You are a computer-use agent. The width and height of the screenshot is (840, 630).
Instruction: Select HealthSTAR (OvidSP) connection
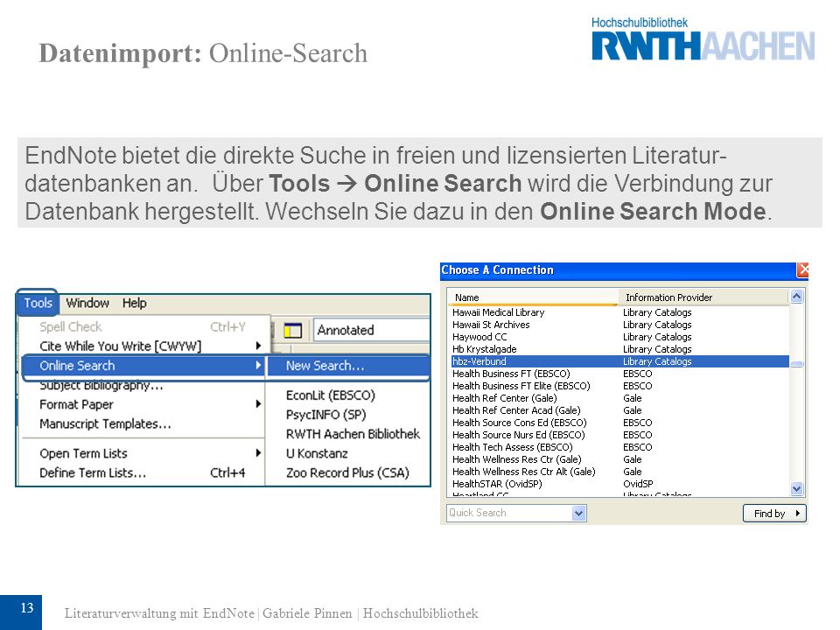pos(619,484)
